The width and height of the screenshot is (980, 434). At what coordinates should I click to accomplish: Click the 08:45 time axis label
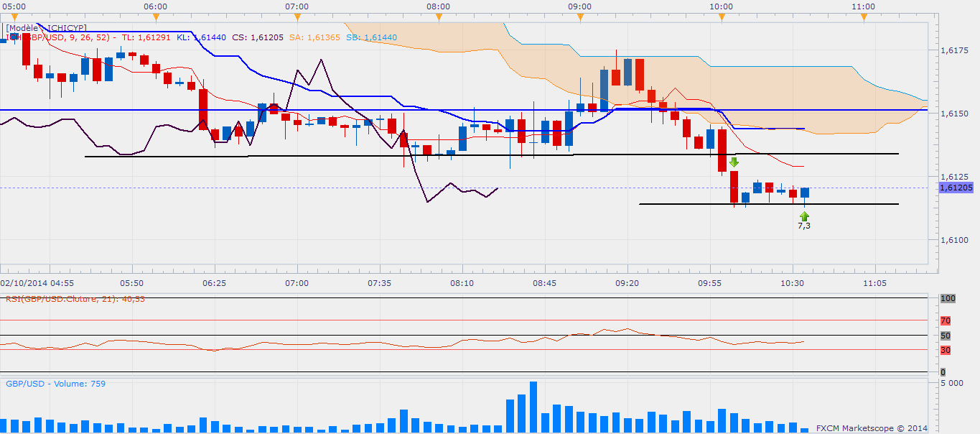click(544, 283)
